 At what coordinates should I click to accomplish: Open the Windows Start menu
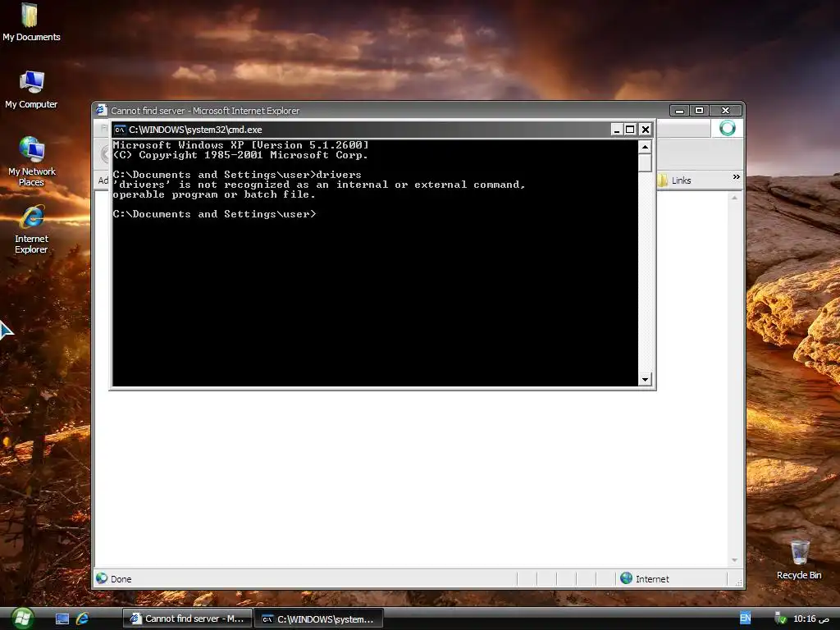(x=21, y=619)
